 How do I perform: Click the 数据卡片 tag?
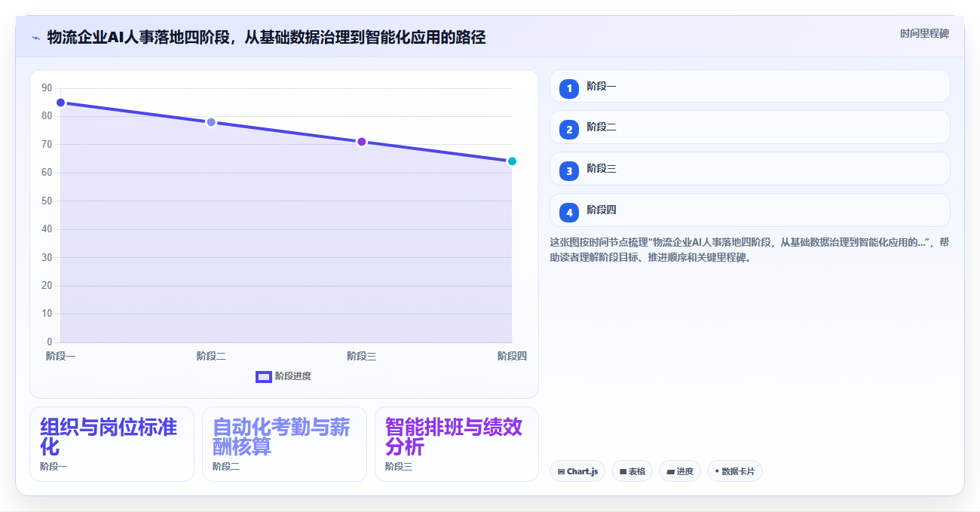(735, 471)
